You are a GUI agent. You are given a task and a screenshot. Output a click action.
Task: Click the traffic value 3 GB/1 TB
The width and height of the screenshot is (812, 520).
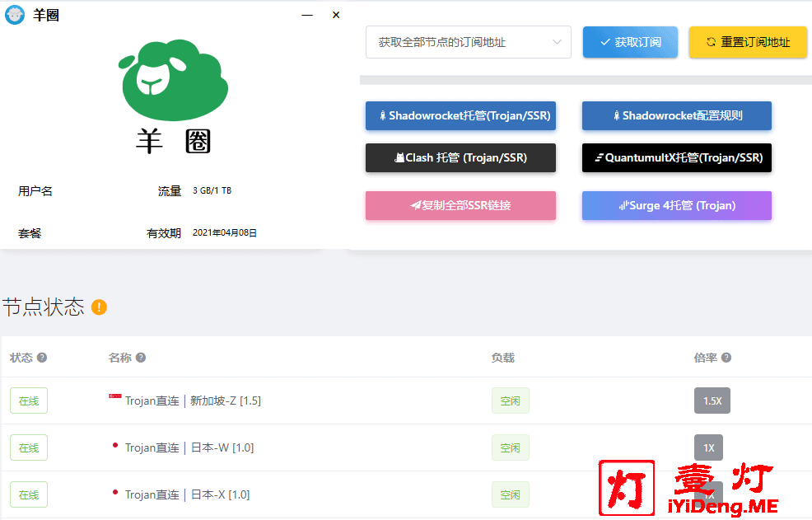[x=212, y=191]
